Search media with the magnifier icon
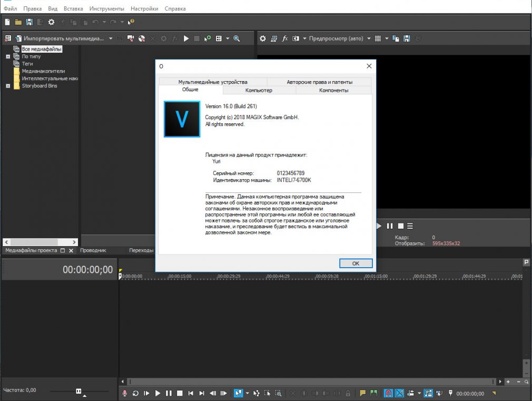This screenshot has width=532, height=401. 237,38
